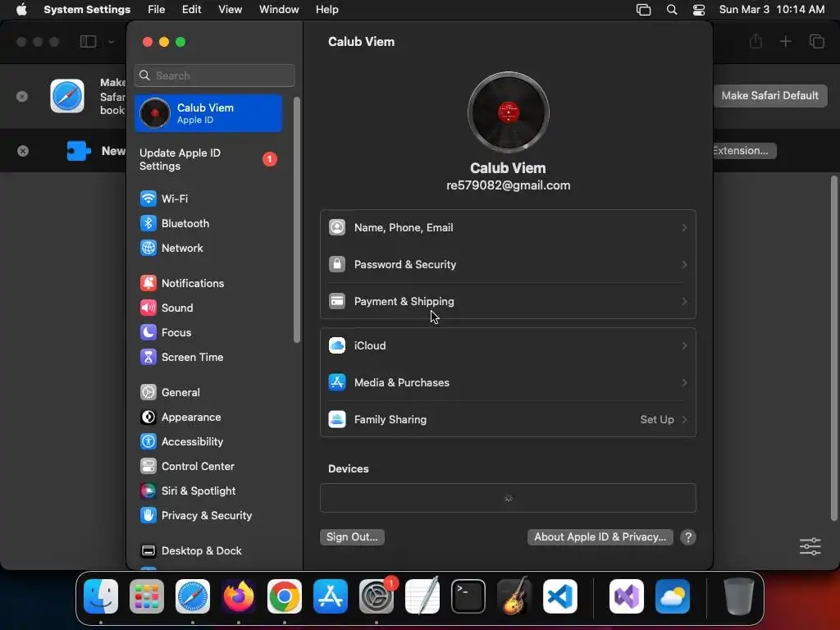This screenshot has height=630, width=840.
Task: Open the Help menu
Action: [x=326, y=10]
